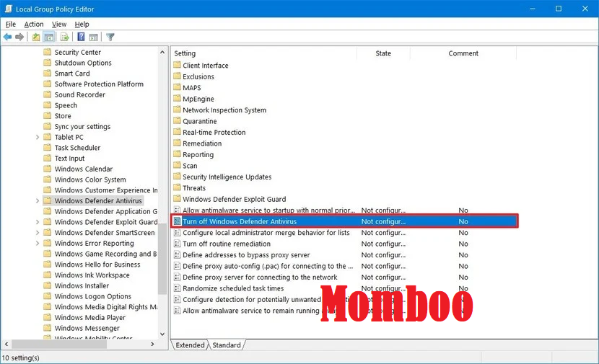Screen dimensions: 599x364
Task: Select Shutdown Options folder in tree
Action: 83,63
